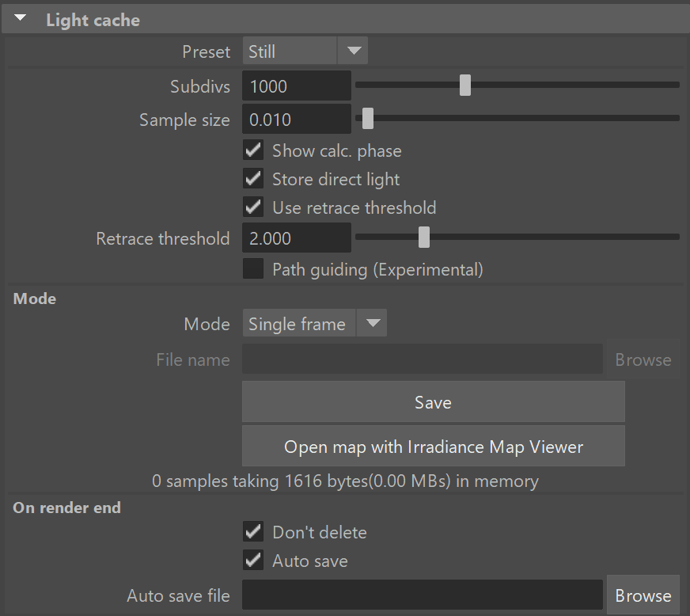
Task: Uncheck Don't delete option
Action: 253,532
